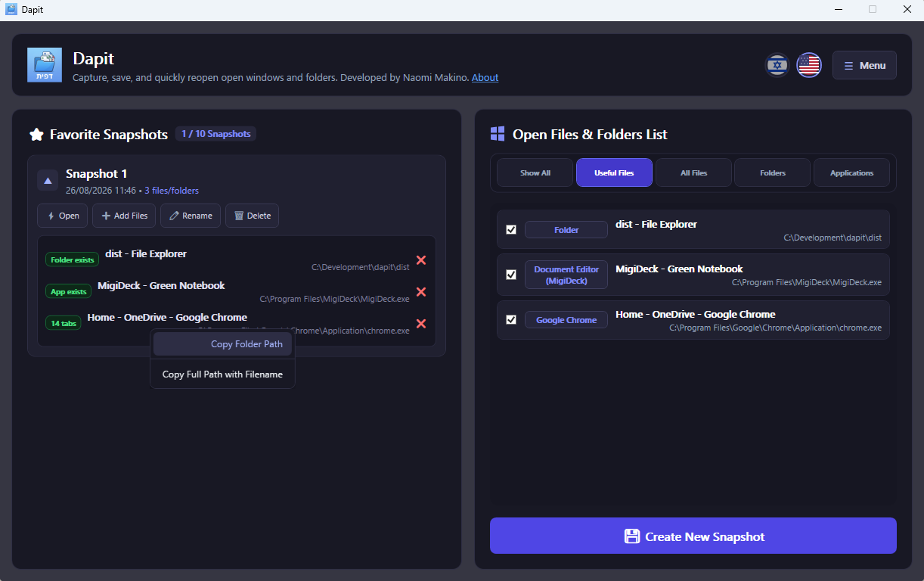
Task: Switch to the Folders tab
Action: click(772, 172)
